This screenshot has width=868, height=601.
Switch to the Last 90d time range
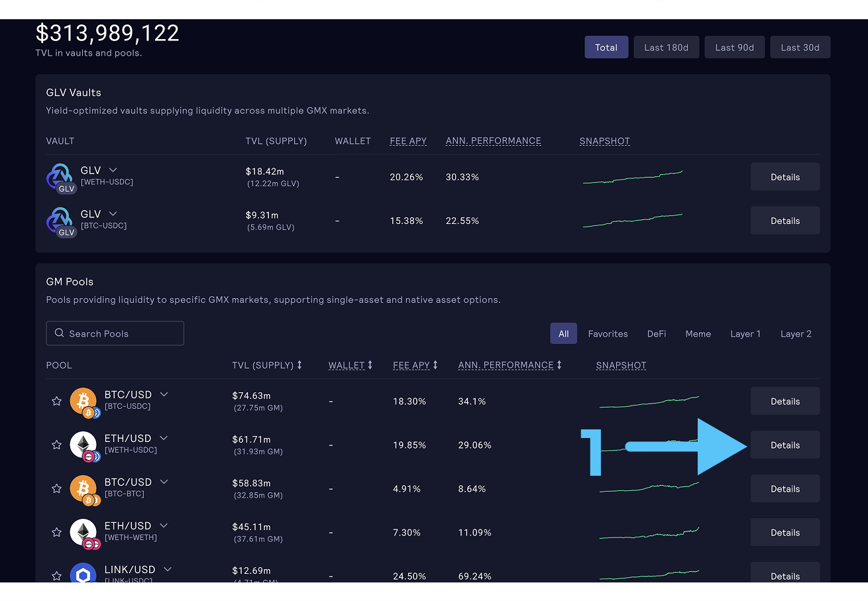(734, 47)
